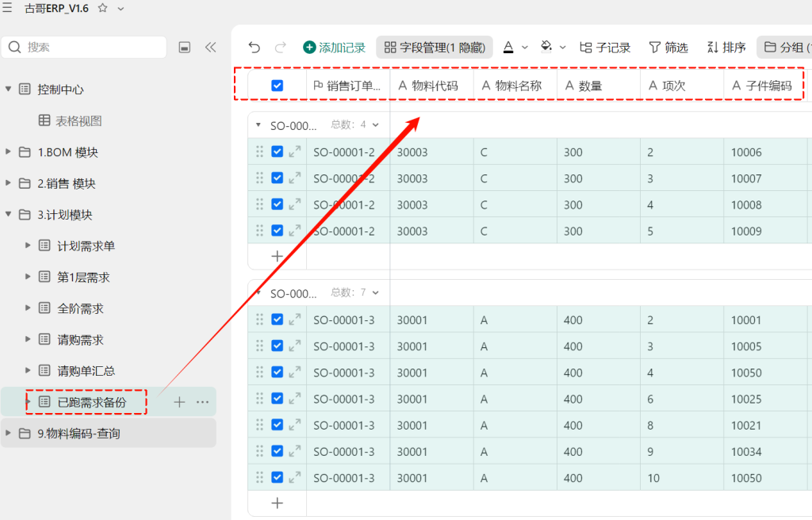The width and height of the screenshot is (812, 520).
Task: Uncheck the row with 子件编码 10025
Action: (277, 398)
